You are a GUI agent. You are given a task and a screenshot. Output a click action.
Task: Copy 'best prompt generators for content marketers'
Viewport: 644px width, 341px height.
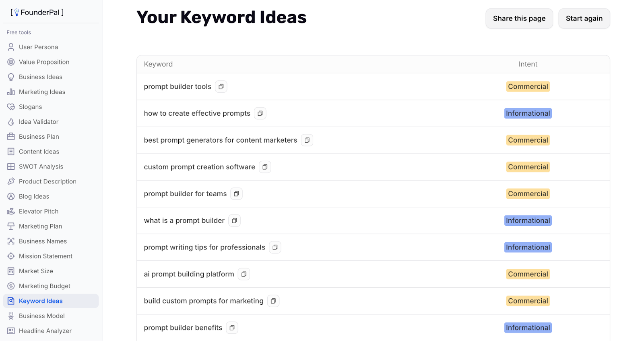point(307,140)
